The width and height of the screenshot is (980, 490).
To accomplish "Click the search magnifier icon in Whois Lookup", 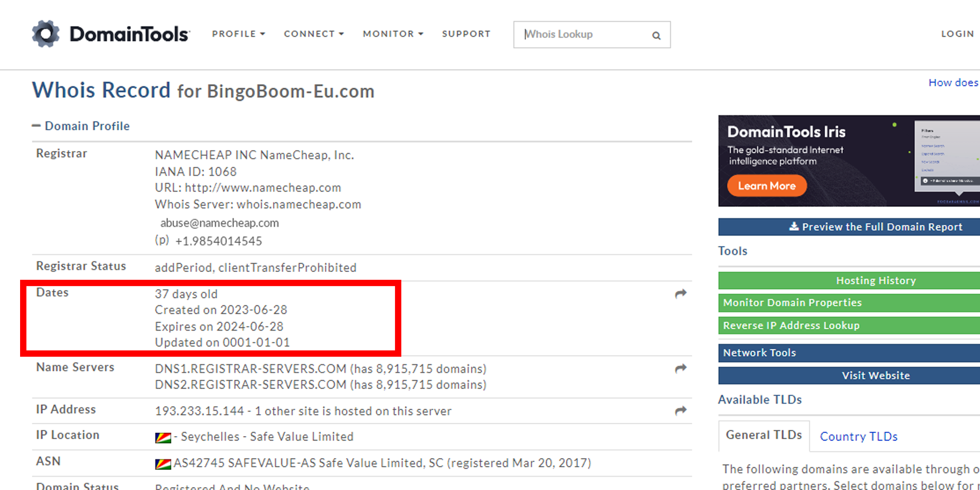I will click(x=656, y=35).
